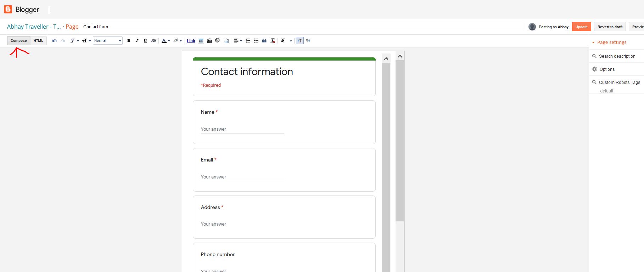Toggle left-to-right text direction
The width and height of the screenshot is (644, 272).
[300, 41]
